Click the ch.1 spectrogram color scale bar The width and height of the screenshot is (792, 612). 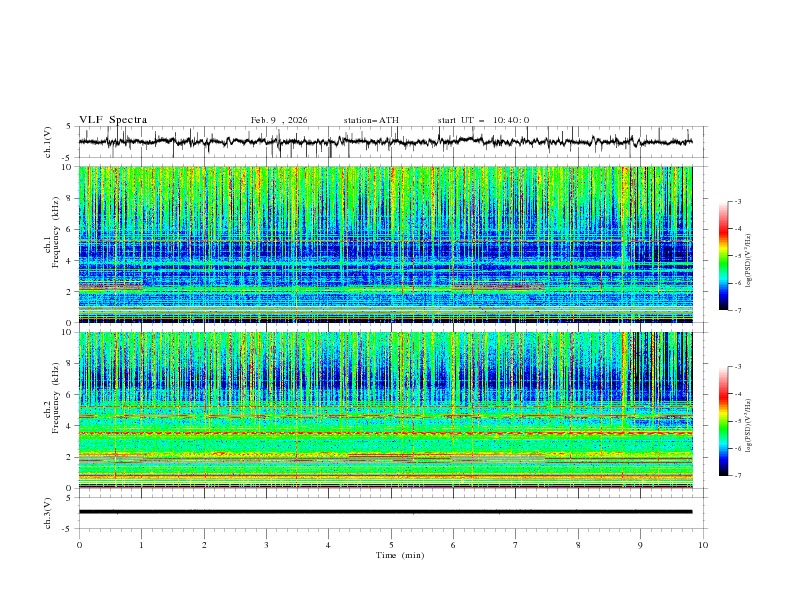723,256
